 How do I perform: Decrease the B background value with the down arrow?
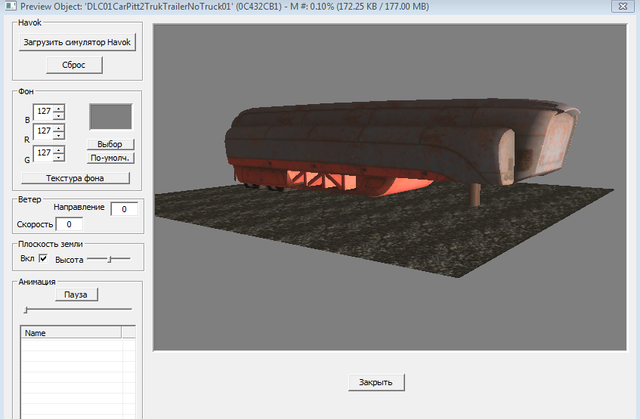tap(59, 116)
